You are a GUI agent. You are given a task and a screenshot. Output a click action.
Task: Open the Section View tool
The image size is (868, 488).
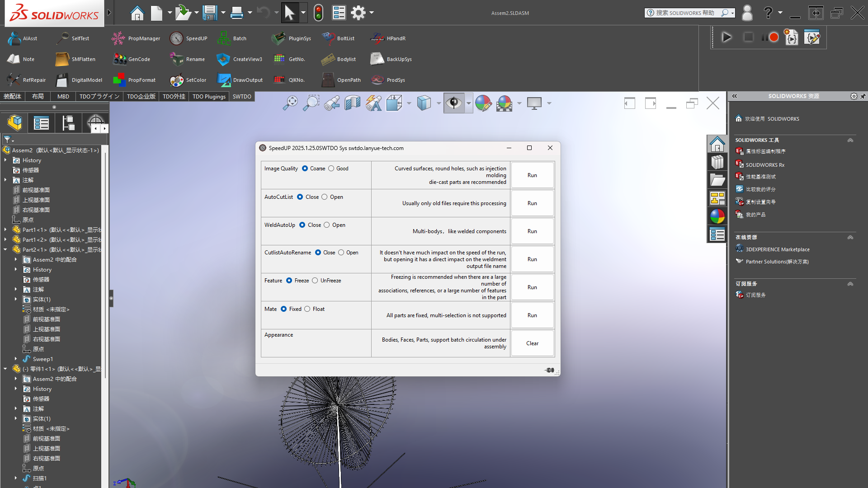(352, 103)
